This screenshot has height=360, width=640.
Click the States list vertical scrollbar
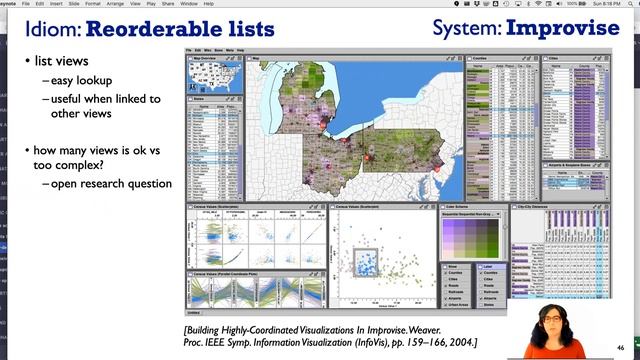pyautogui.click(x=240, y=154)
